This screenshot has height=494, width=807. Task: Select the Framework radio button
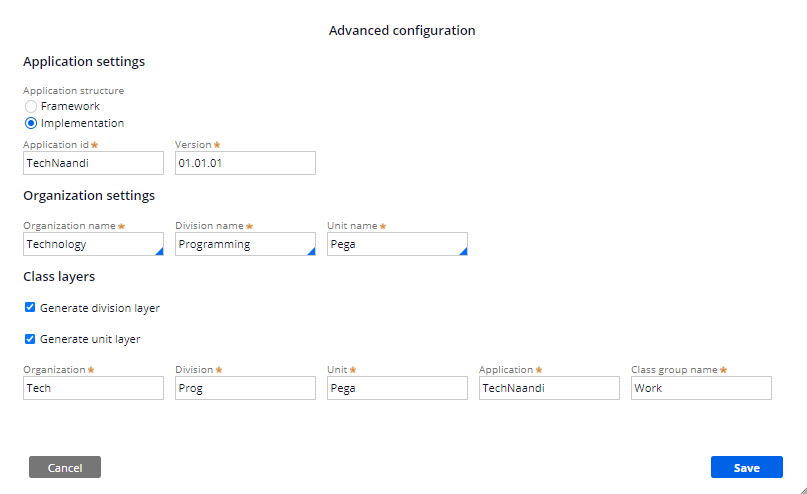point(31,107)
